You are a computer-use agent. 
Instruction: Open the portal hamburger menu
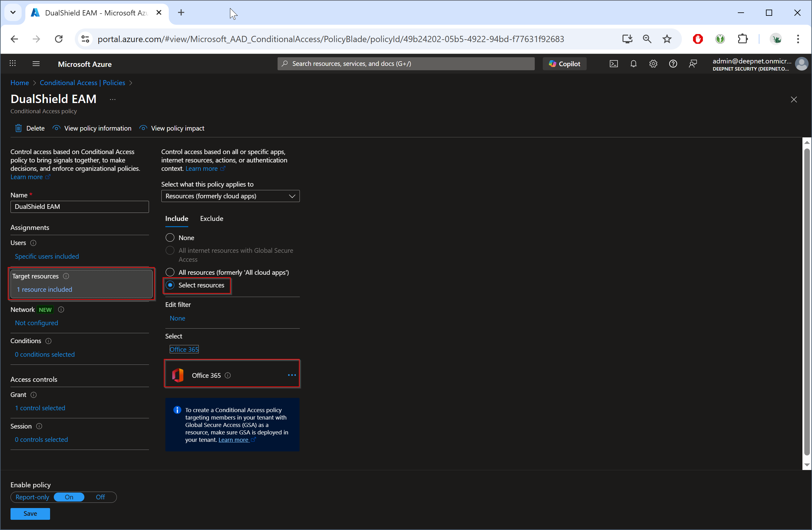pyautogui.click(x=36, y=64)
